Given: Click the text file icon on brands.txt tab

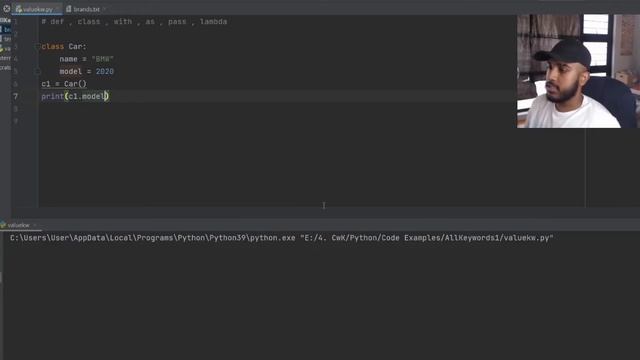Looking at the screenshot, I should (x=69, y=9).
